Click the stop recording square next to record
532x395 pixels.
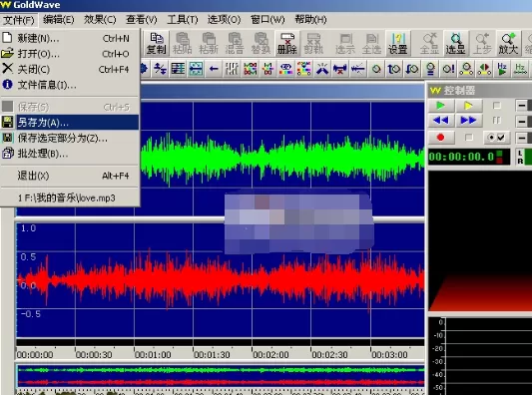pyautogui.click(x=468, y=138)
